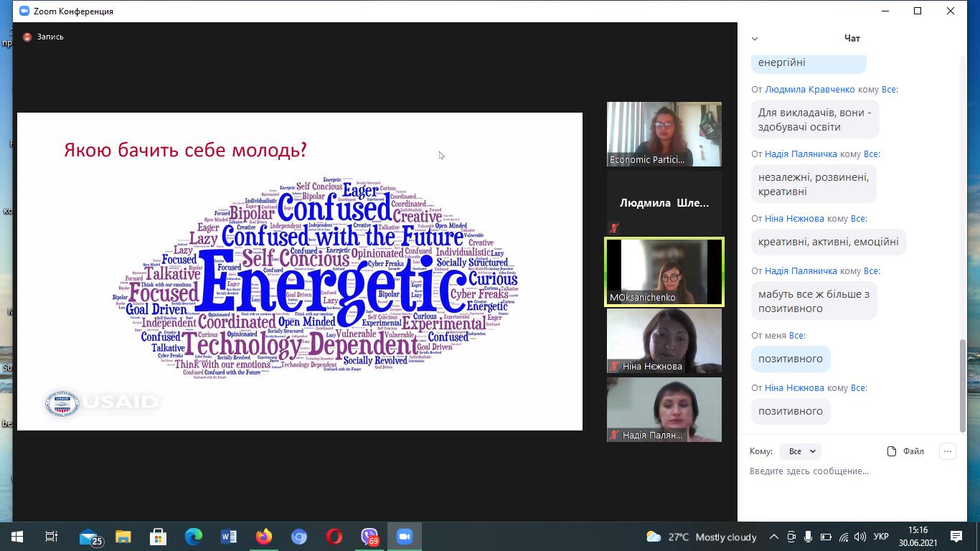This screenshot has width=980, height=551.
Task: Click the 'енергійні' chat message bubble
Action: coord(809,63)
